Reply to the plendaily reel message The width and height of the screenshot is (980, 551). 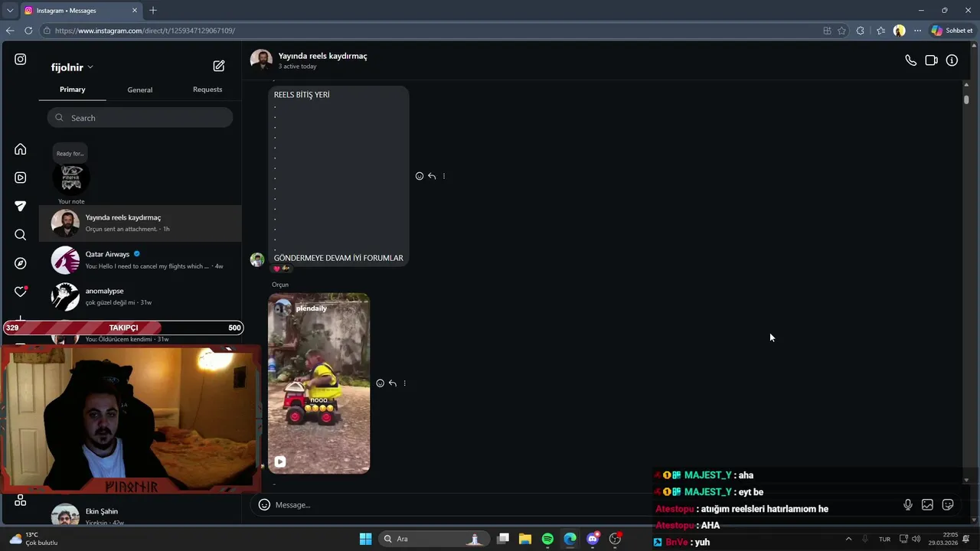tap(392, 383)
